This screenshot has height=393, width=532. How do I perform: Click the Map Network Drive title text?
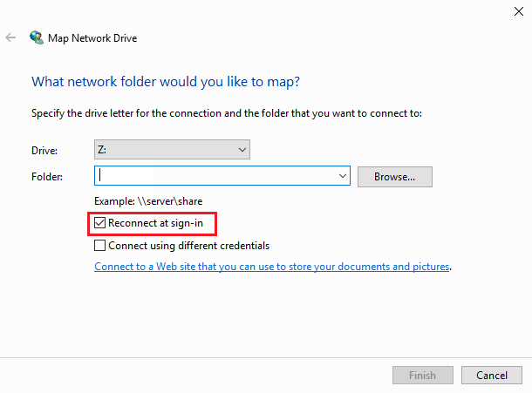[92, 38]
